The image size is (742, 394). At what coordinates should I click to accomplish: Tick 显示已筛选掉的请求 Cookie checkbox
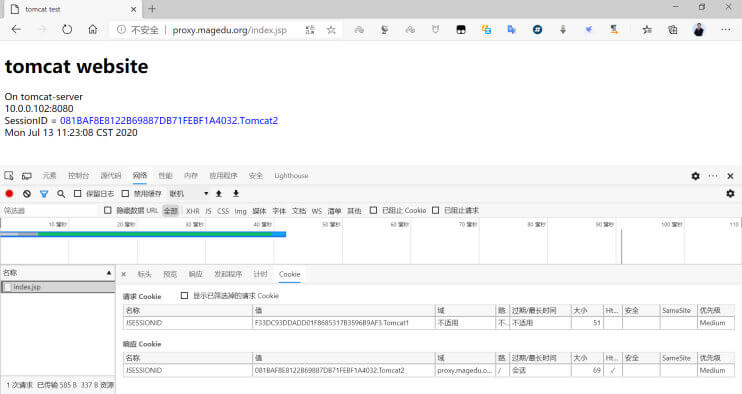(x=185, y=296)
